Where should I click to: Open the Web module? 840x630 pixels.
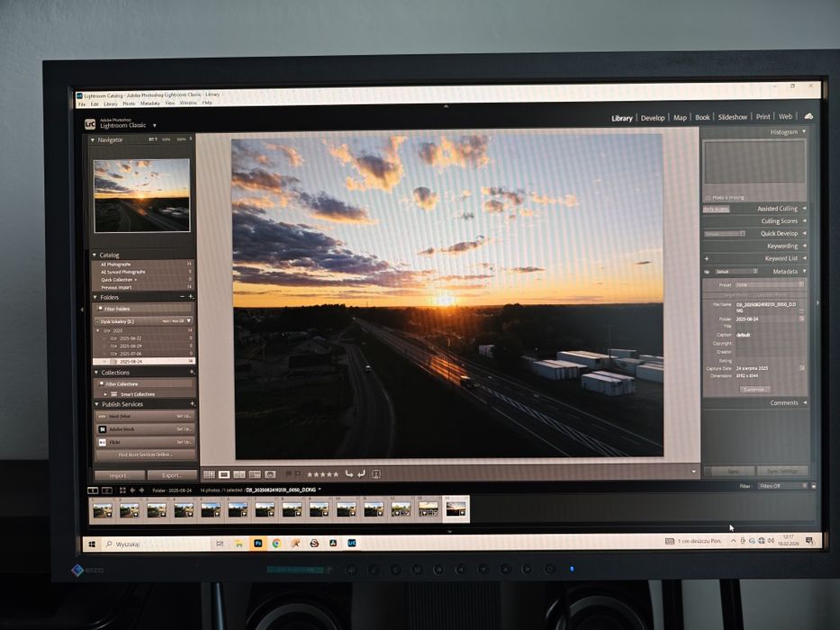[x=785, y=116]
